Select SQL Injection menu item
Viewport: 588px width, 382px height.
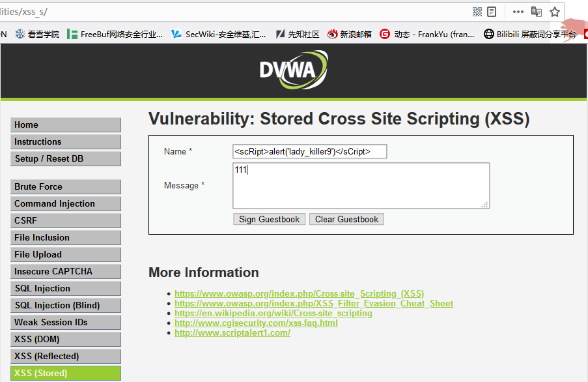pos(66,289)
